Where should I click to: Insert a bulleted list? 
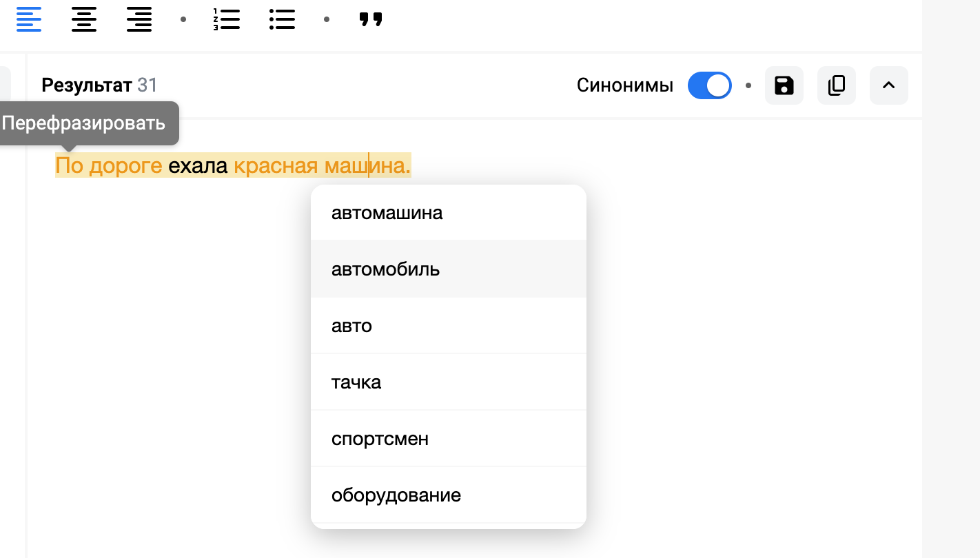point(283,19)
